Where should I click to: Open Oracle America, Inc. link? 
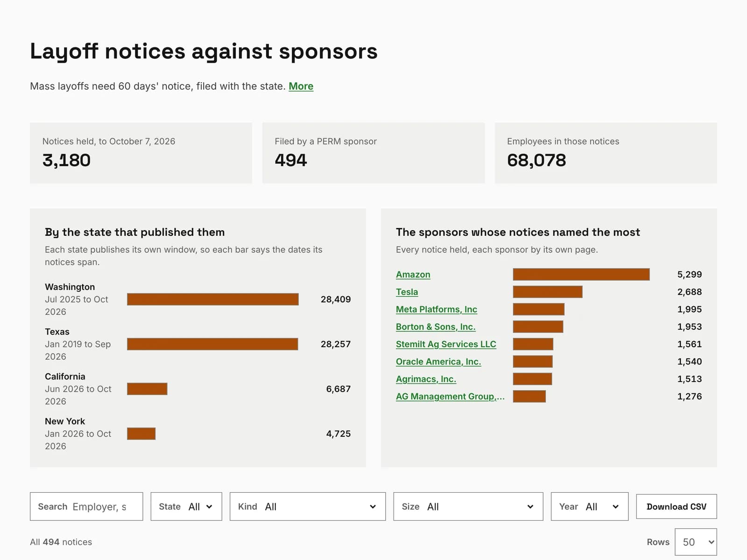point(438,362)
